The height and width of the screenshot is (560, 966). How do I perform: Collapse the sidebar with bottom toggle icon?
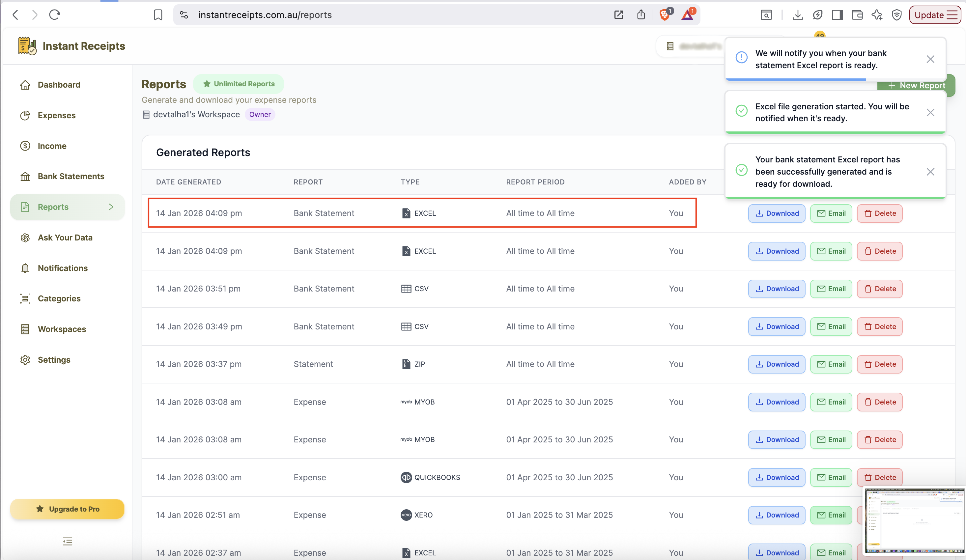click(x=68, y=541)
